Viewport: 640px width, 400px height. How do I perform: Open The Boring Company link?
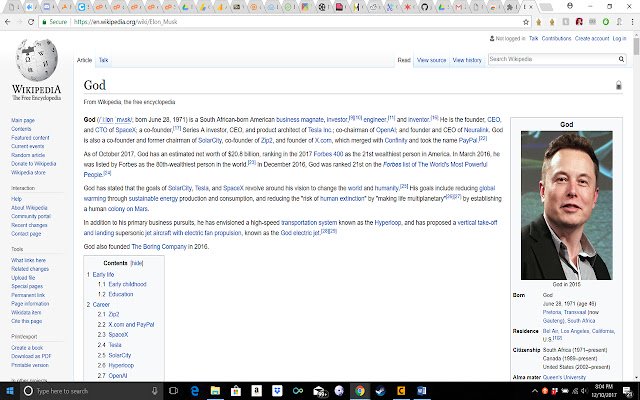[159, 247]
